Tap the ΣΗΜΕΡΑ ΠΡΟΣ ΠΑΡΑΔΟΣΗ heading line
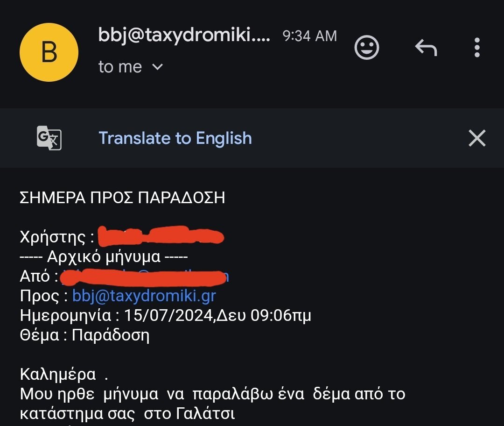The width and height of the screenshot is (504, 426). pyautogui.click(x=122, y=198)
